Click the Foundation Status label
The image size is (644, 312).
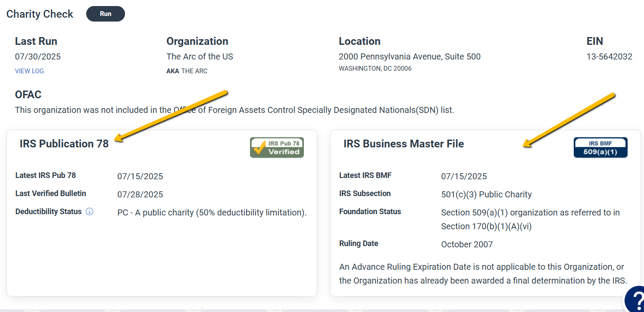point(370,212)
